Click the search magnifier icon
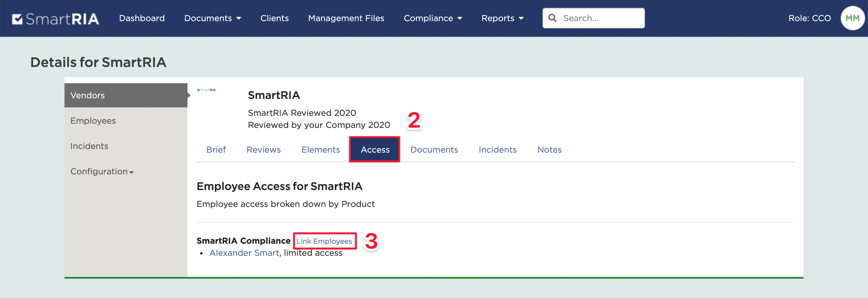The height and width of the screenshot is (298, 868). point(552,18)
